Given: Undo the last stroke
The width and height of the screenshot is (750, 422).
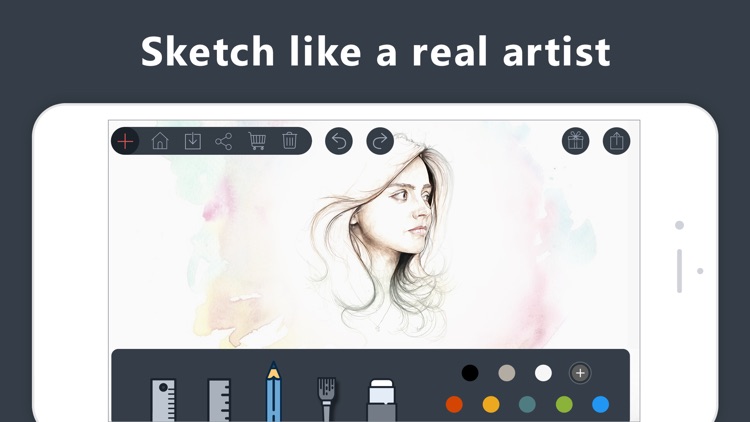Looking at the screenshot, I should point(339,141).
